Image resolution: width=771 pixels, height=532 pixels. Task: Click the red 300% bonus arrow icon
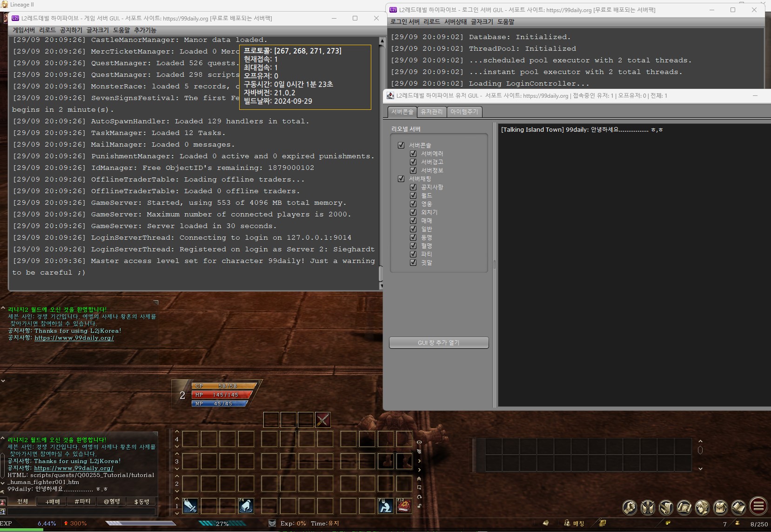pyautogui.click(x=66, y=523)
